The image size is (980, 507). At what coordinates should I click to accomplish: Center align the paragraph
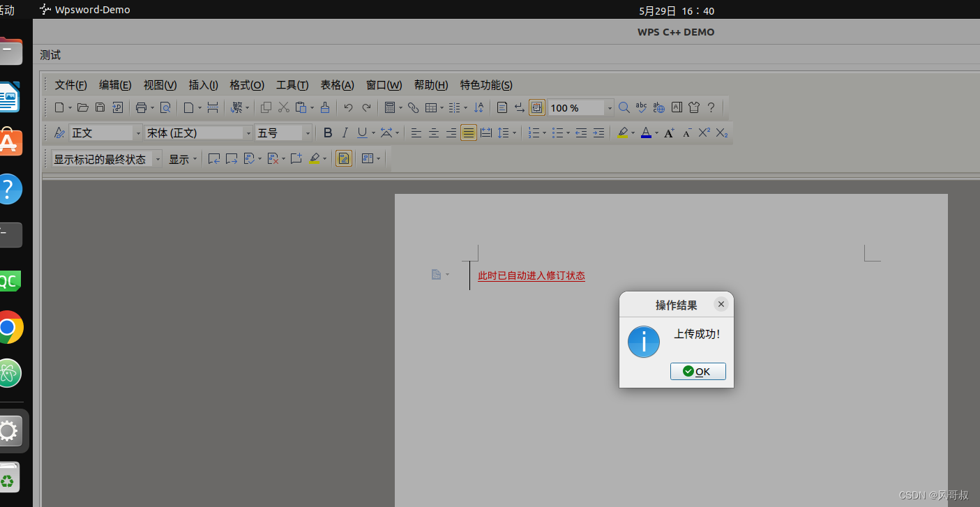[434, 133]
